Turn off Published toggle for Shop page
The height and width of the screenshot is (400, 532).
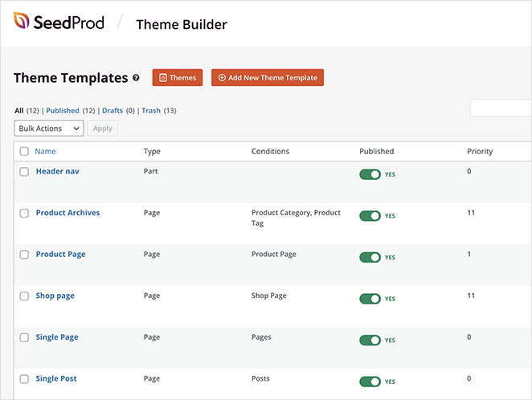click(370, 299)
